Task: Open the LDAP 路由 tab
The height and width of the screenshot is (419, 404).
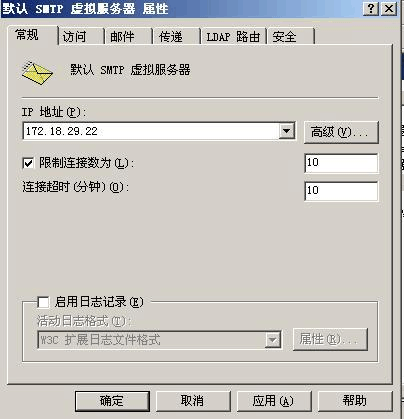Action: coord(233,36)
